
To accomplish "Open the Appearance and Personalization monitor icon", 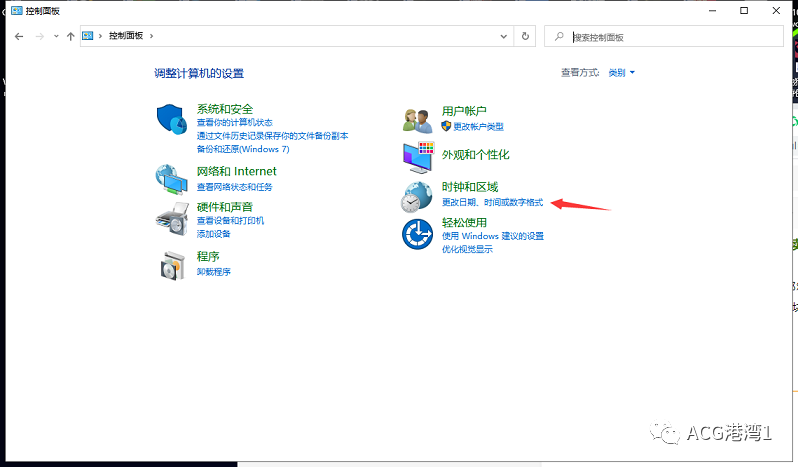I will click(418, 157).
